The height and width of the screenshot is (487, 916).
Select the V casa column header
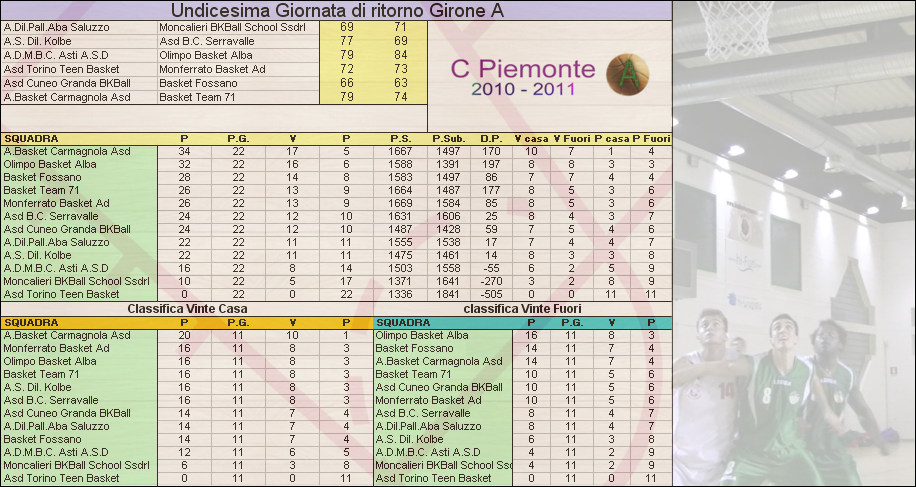click(x=531, y=138)
